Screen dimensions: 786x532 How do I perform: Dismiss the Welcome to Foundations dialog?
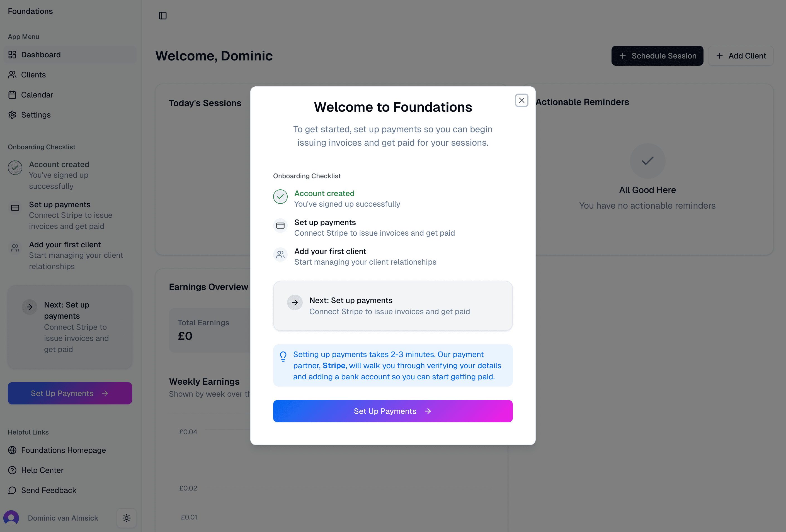521,100
